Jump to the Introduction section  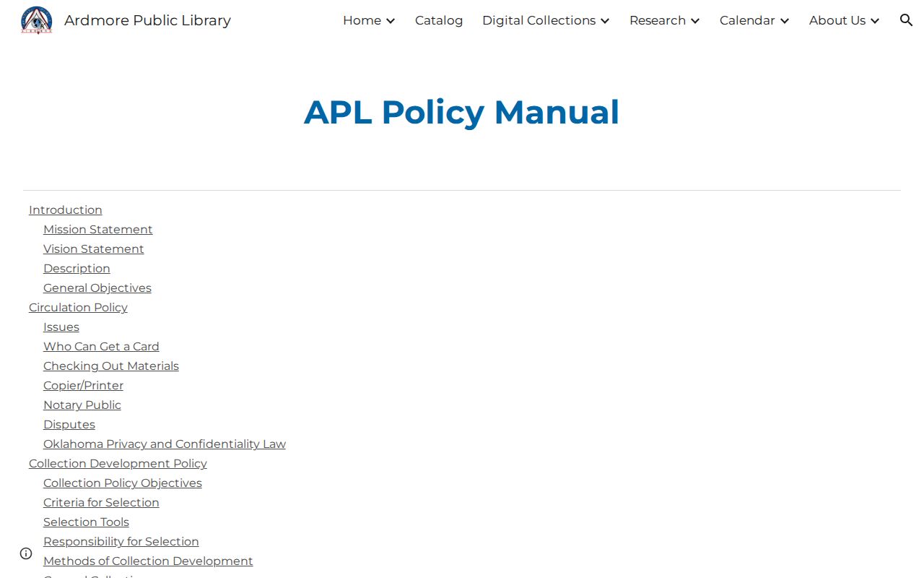[x=66, y=210]
